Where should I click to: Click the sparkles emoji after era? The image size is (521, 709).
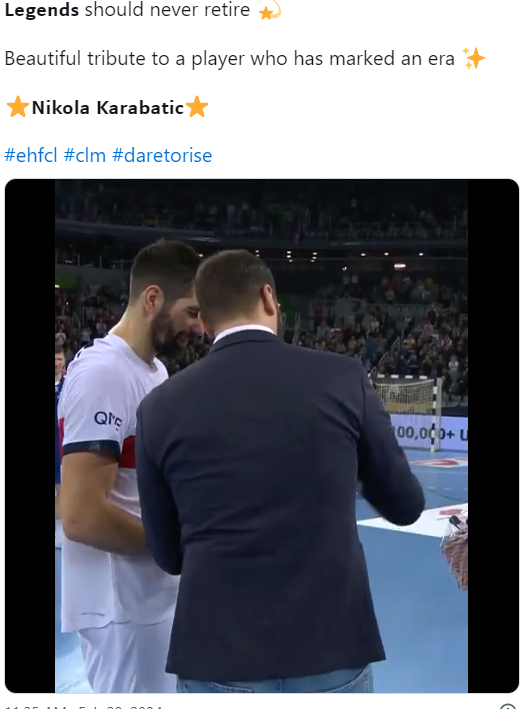(x=473, y=59)
